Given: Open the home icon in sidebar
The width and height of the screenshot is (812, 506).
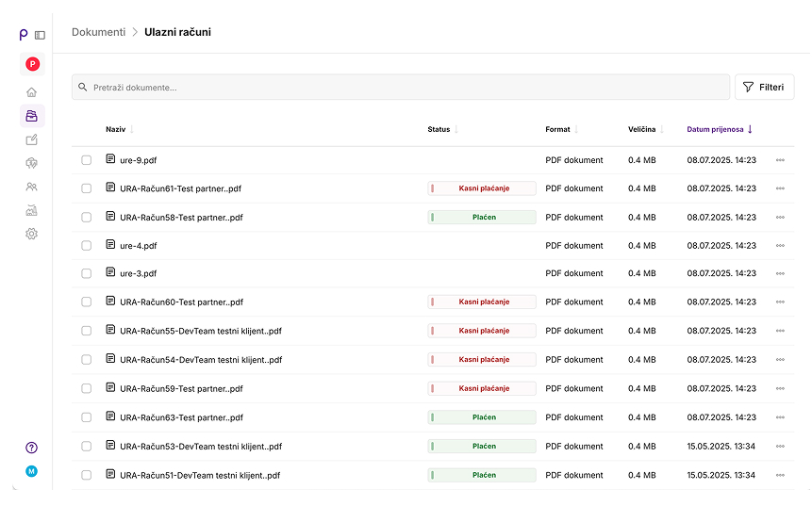Looking at the screenshot, I should coord(31,92).
